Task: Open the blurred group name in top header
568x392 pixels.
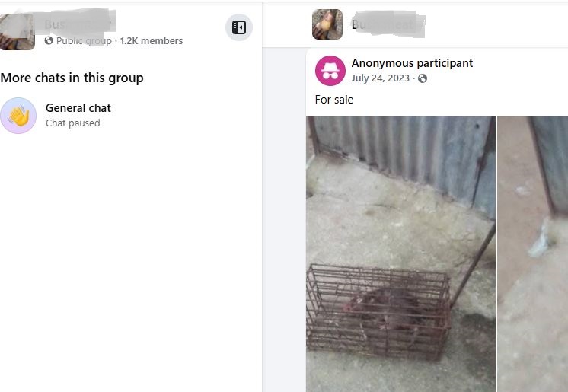Action: [388, 24]
